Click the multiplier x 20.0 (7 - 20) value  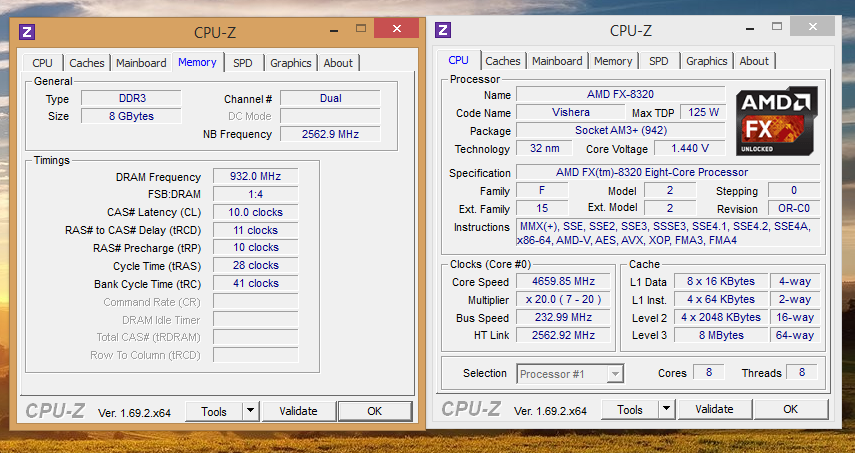(x=563, y=299)
